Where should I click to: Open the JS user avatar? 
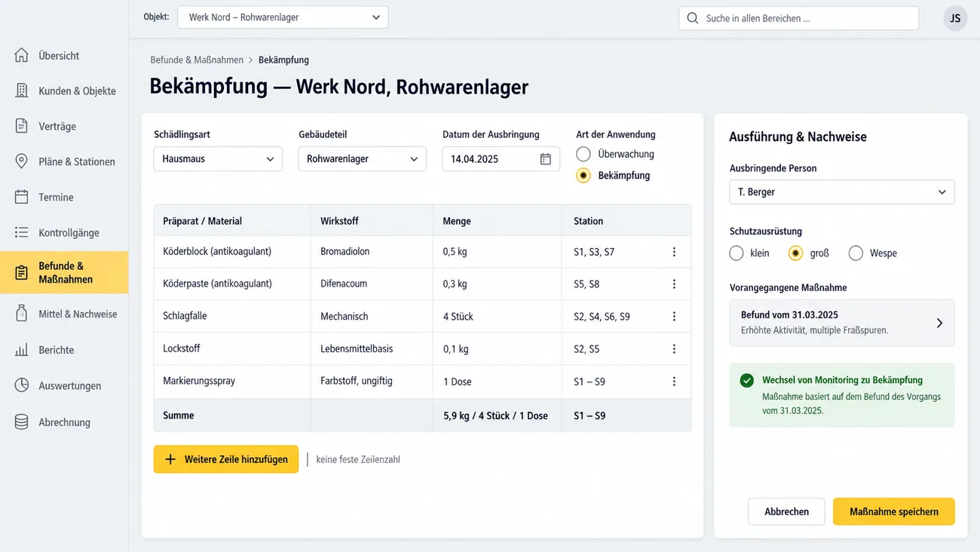[x=955, y=18]
